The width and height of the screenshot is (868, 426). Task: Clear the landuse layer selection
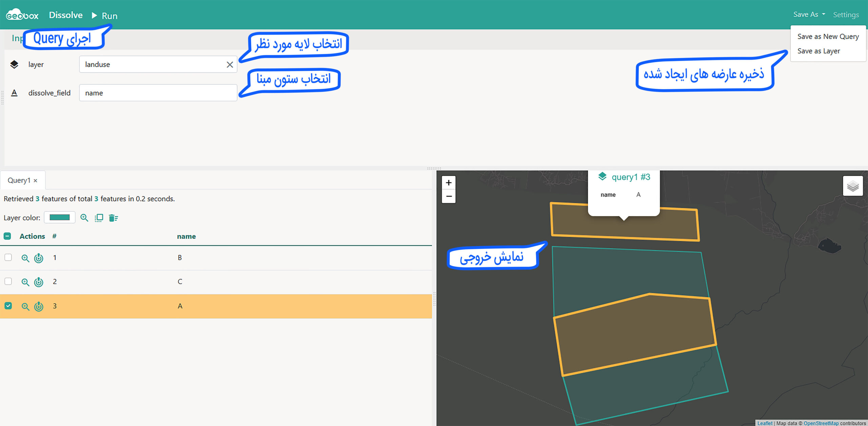230,65
